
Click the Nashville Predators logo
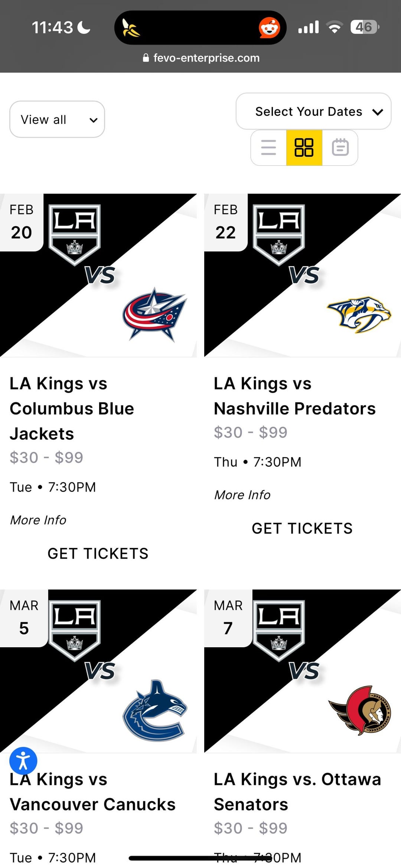[359, 314]
